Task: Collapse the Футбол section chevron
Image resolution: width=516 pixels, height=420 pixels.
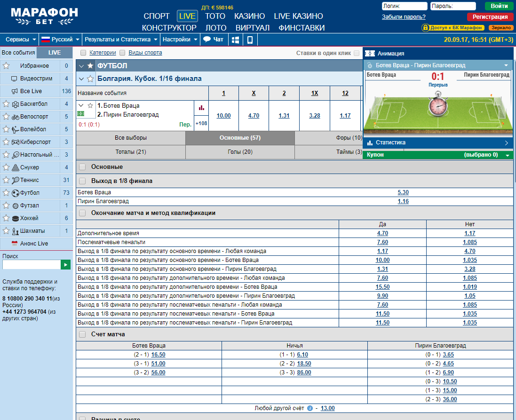Action: pyautogui.click(x=81, y=66)
